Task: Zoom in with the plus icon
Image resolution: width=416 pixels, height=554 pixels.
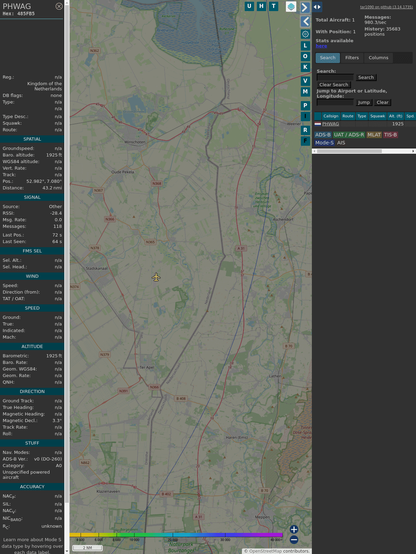Action: pyautogui.click(x=294, y=529)
